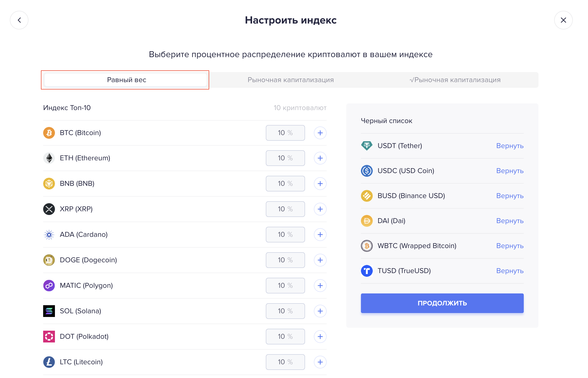Click the Cardano coin icon
The height and width of the screenshot is (378, 588).
point(49,235)
